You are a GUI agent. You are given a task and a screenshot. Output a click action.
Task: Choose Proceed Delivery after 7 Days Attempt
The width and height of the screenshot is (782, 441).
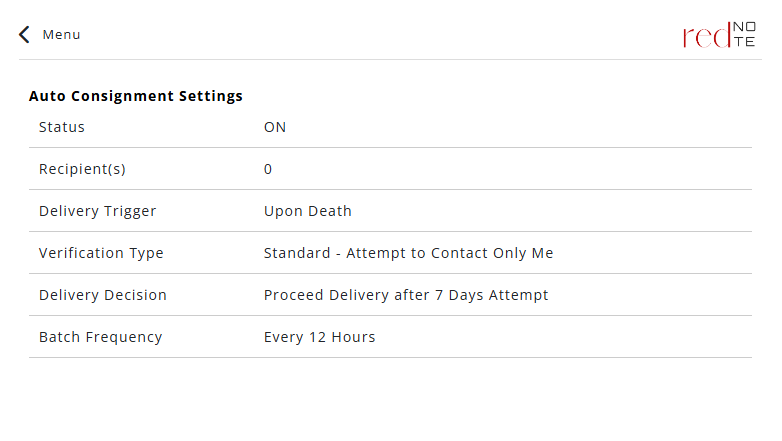[406, 295]
